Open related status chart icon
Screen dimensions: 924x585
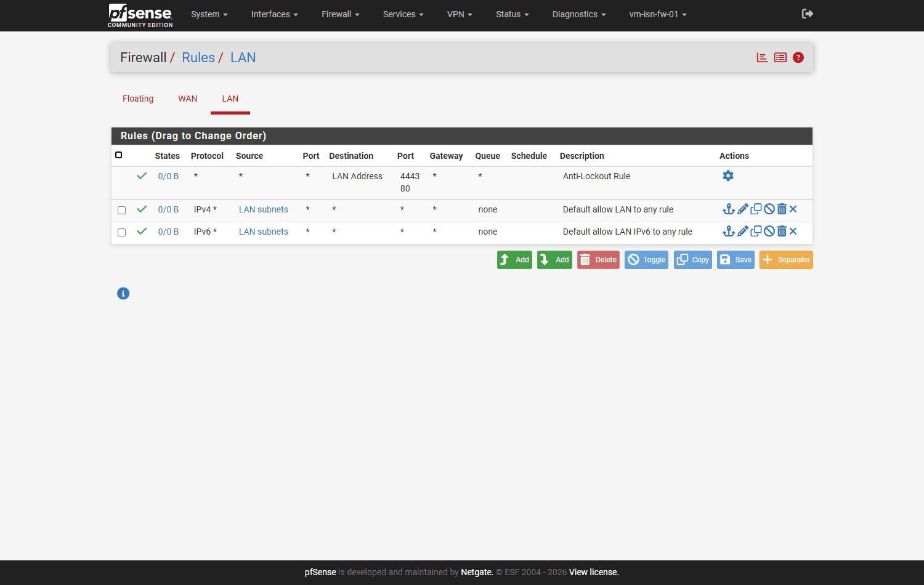762,57
